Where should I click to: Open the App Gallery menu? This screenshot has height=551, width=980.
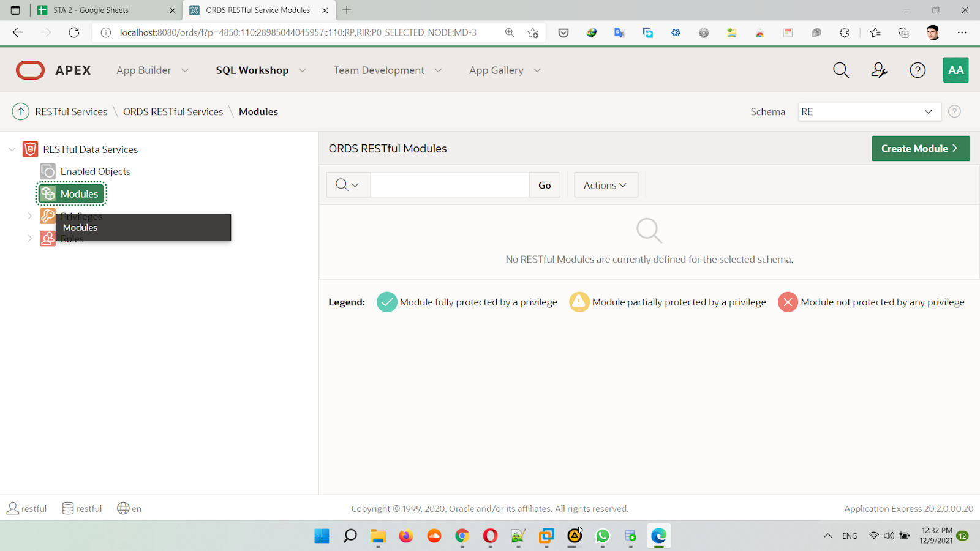tap(496, 70)
